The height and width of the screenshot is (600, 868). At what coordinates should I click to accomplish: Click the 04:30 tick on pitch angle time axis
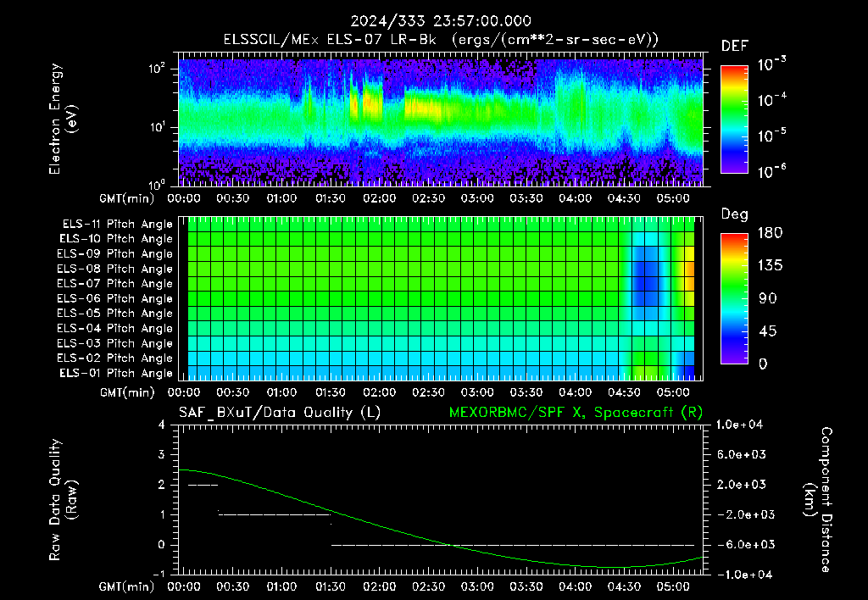pyautogui.click(x=624, y=392)
